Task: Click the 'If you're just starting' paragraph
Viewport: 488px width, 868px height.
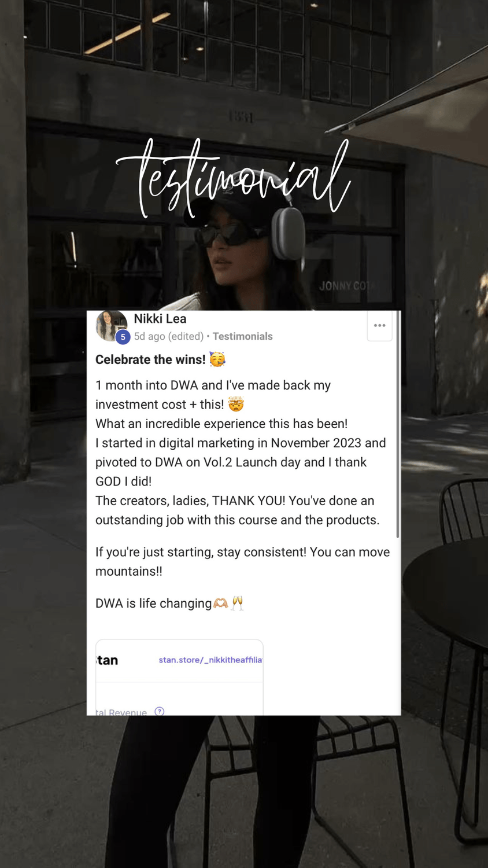Action: [242, 561]
